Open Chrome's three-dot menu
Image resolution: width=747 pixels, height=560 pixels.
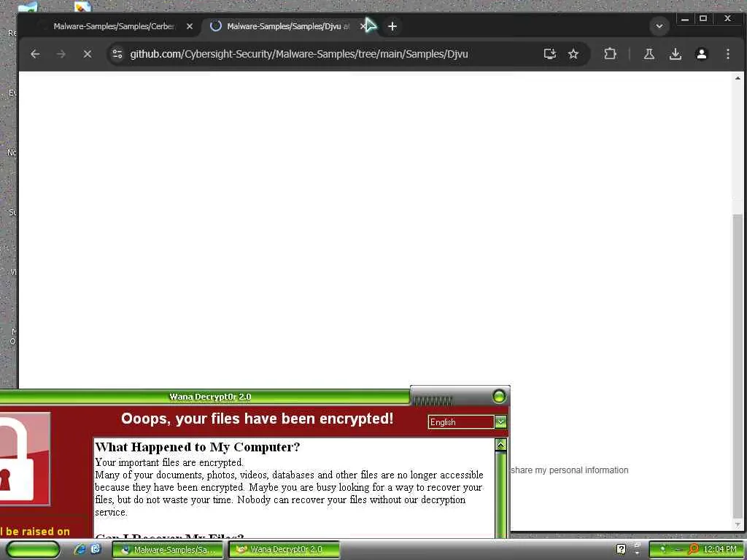point(728,54)
